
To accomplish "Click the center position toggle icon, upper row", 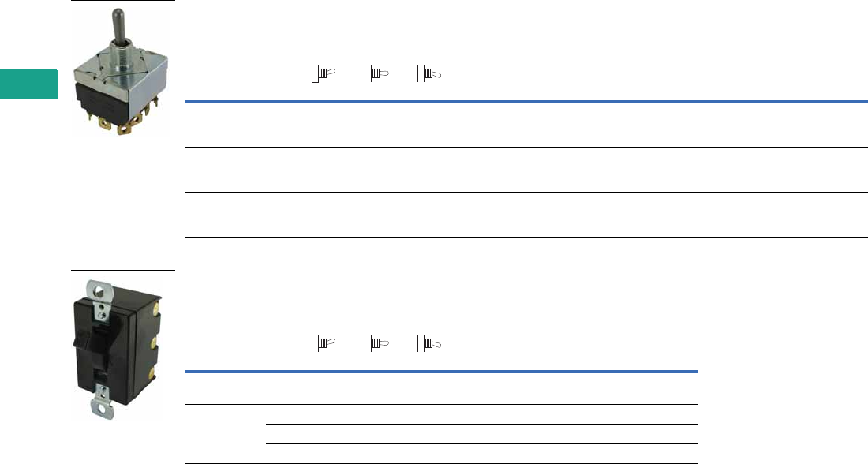I will [x=376, y=75].
